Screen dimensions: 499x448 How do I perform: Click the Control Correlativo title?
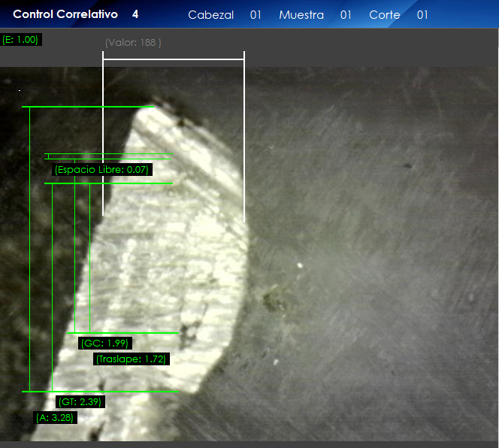pyautogui.click(x=65, y=14)
